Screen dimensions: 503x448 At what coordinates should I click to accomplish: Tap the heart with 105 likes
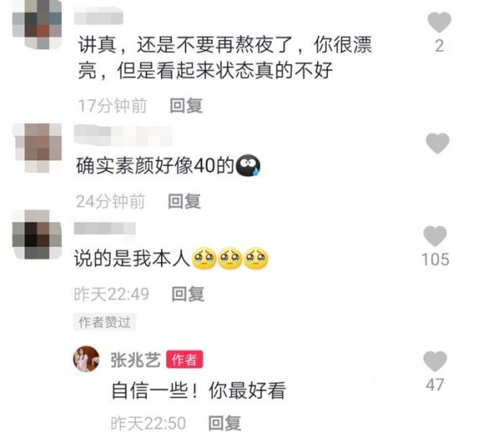pos(435,237)
